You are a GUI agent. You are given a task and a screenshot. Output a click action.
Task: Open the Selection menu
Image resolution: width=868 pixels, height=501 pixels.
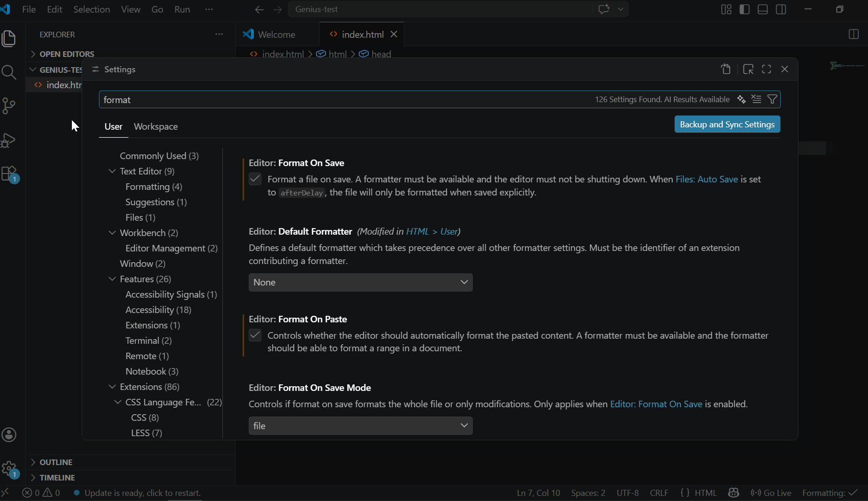click(91, 9)
